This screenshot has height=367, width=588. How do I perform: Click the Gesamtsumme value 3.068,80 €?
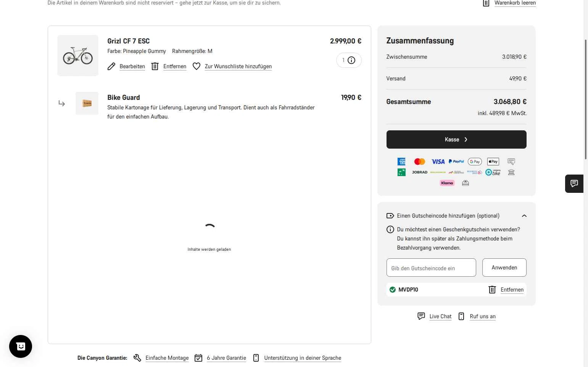pyautogui.click(x=510, y=102)
